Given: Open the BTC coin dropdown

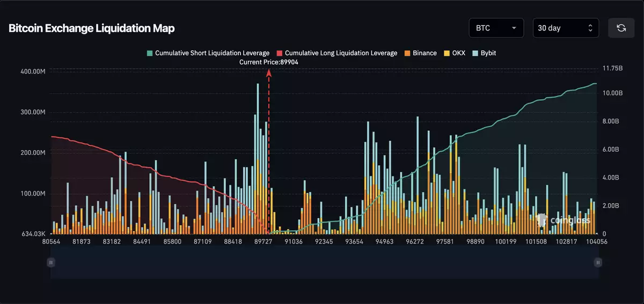Looking at the screenshot, I should [x=496, y=28].
